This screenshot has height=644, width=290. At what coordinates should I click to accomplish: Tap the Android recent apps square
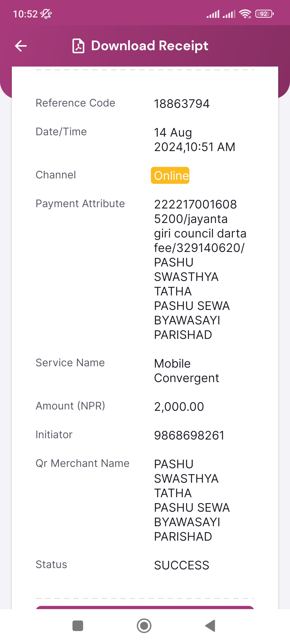point(78,626)
